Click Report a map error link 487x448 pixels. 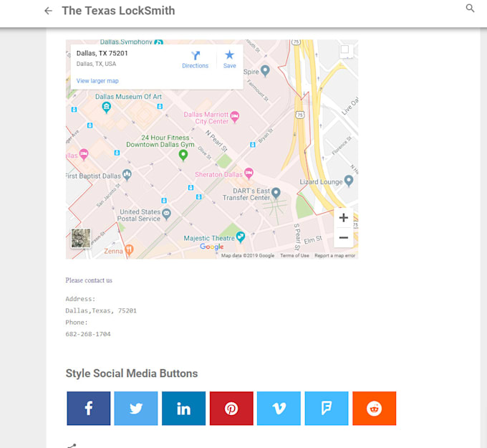(x=334, y=256)
